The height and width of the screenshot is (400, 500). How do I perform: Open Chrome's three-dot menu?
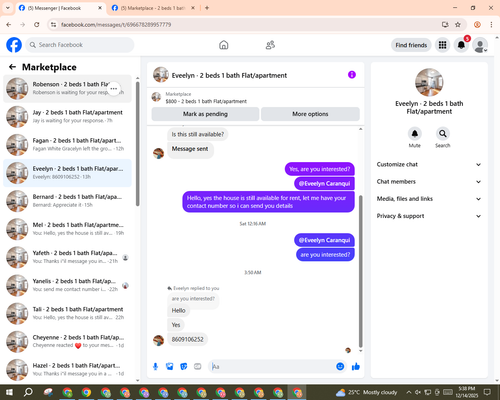point(491,25)
